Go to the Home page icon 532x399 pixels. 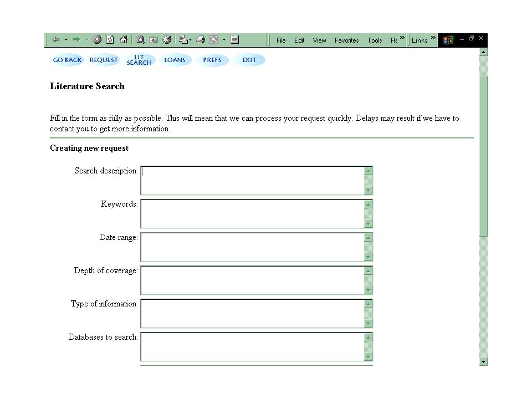point(124,40)
